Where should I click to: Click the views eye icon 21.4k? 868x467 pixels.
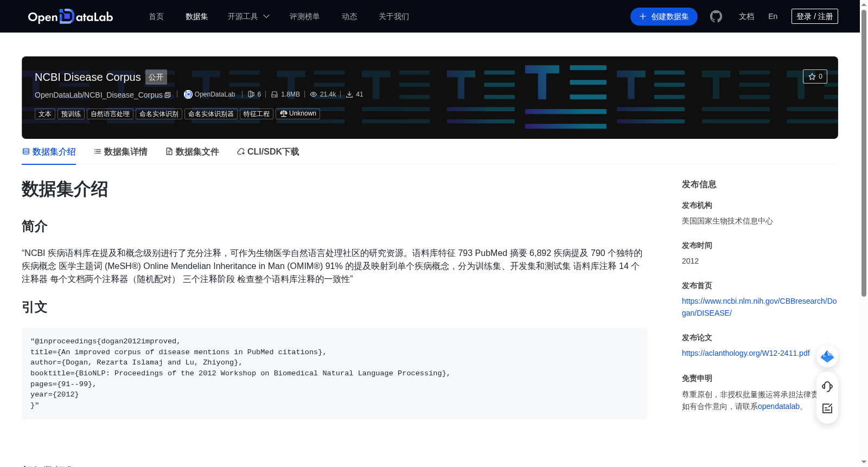(313, 94)
